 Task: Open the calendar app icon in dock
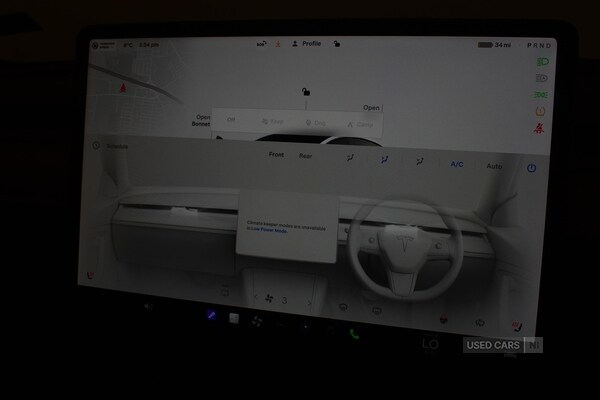(234, 318)
